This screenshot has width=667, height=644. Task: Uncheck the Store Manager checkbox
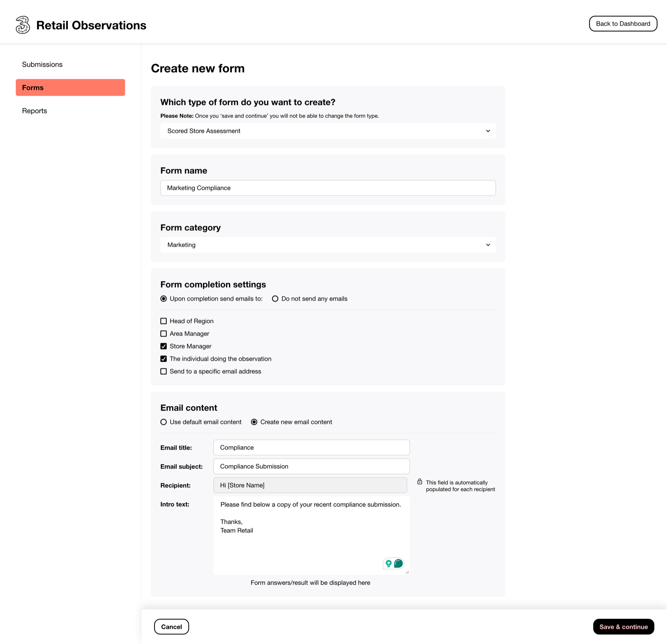coord(164,346)
